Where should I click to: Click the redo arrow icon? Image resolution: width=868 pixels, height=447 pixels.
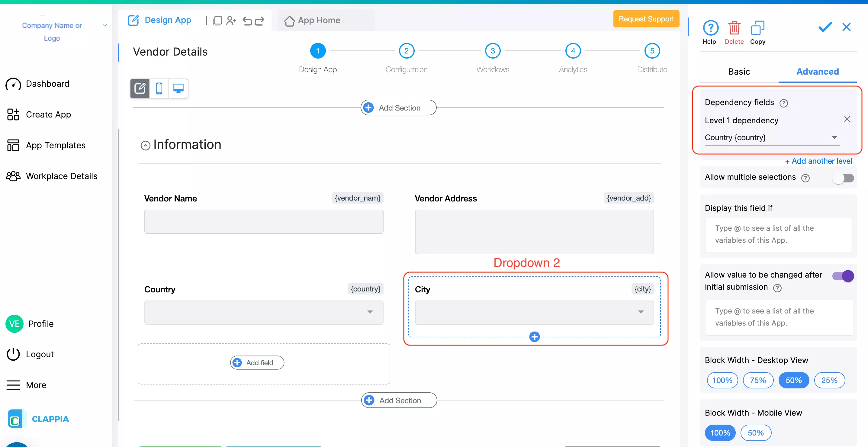click(259, 21)
